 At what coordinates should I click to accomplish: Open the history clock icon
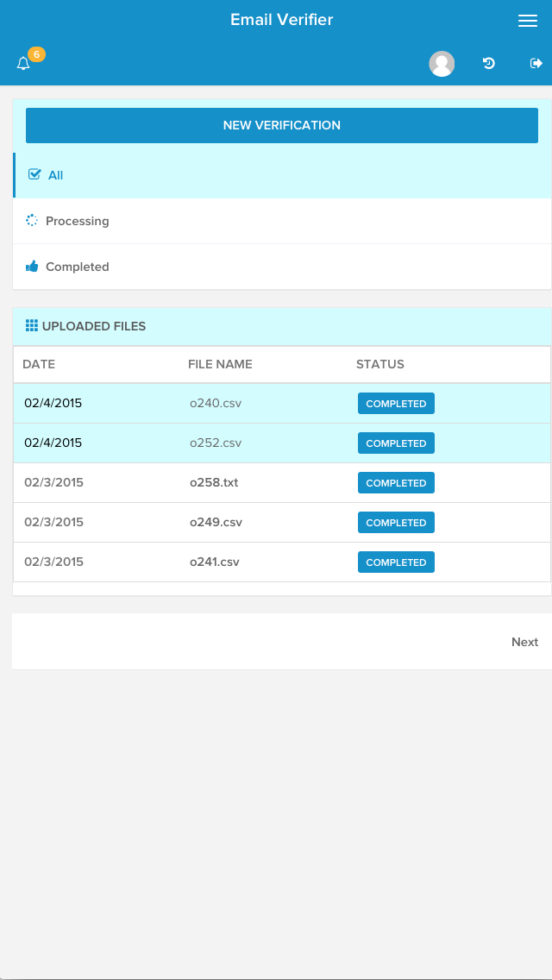[x=489, y=62]
